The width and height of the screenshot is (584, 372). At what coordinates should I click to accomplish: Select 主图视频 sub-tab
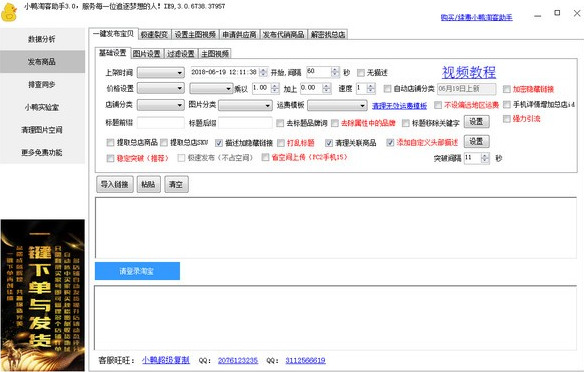215,54
